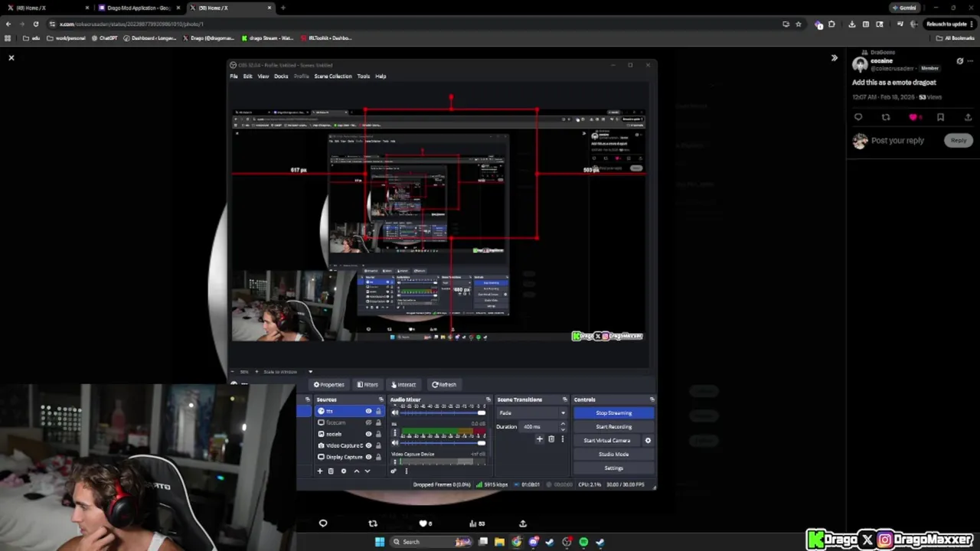This screenshot has width=980, height=551.
Task: Click the like heart in the bar below the photo
Action: click(423, 523)
